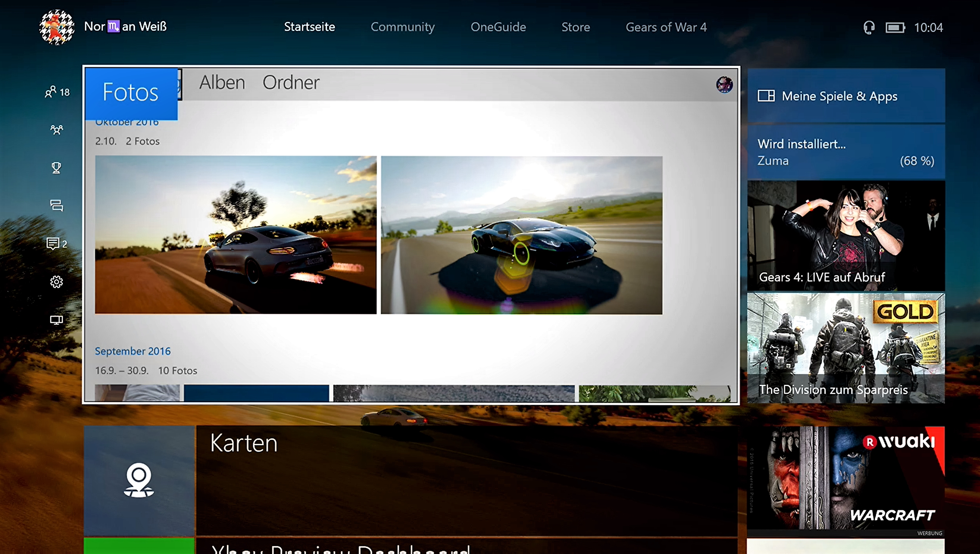The image size is (980, 554).
Task: Open the Store from the top navigation
Action: 575,27
